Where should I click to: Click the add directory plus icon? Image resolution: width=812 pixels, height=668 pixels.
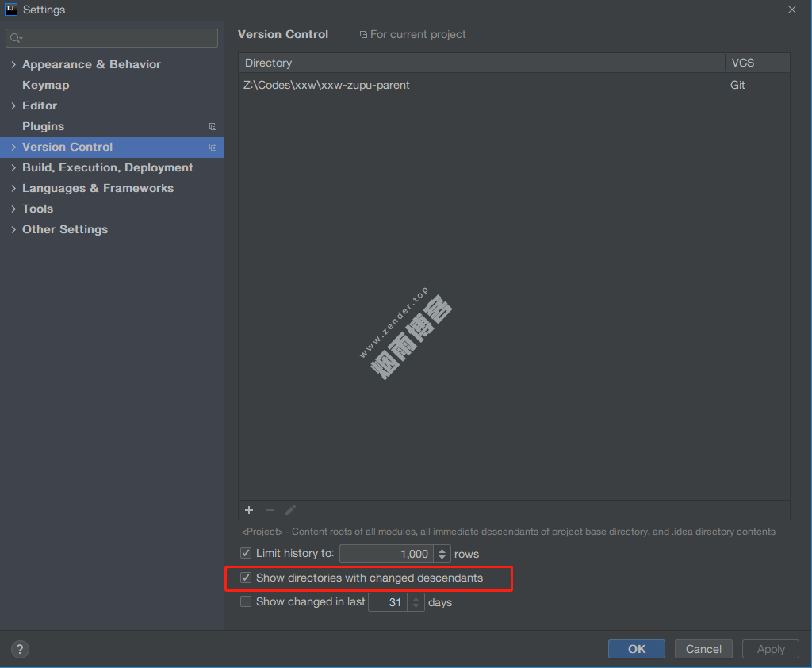point(249,510)
